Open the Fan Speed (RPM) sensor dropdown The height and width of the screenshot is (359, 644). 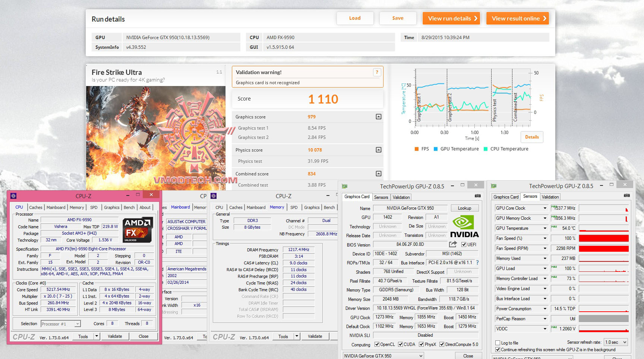[545, 248]
